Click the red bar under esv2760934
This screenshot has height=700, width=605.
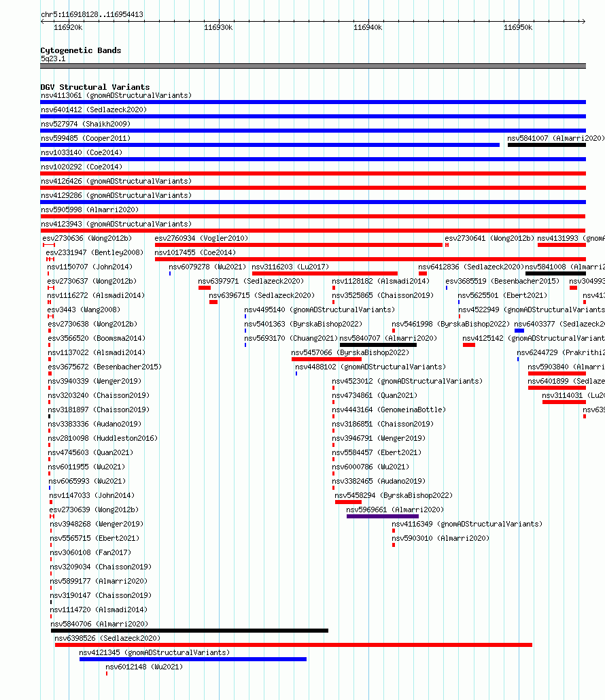point(298,245)
